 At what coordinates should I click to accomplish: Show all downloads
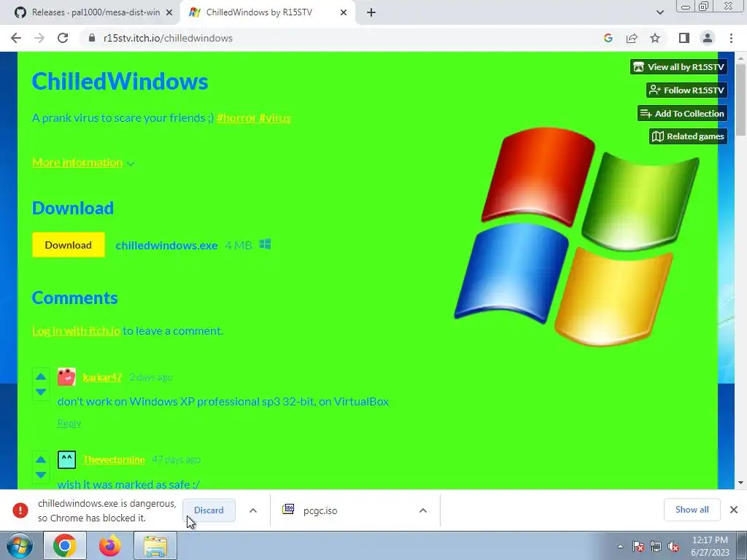[692, 510]
